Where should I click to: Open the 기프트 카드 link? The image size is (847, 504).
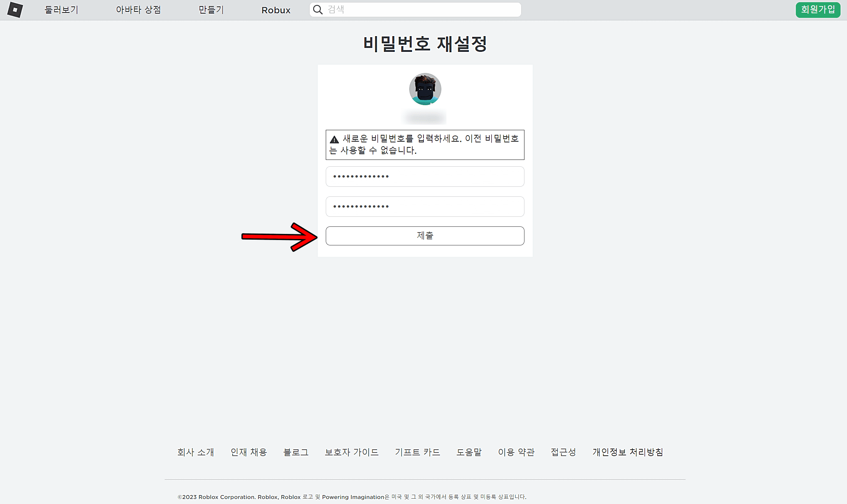418,452
